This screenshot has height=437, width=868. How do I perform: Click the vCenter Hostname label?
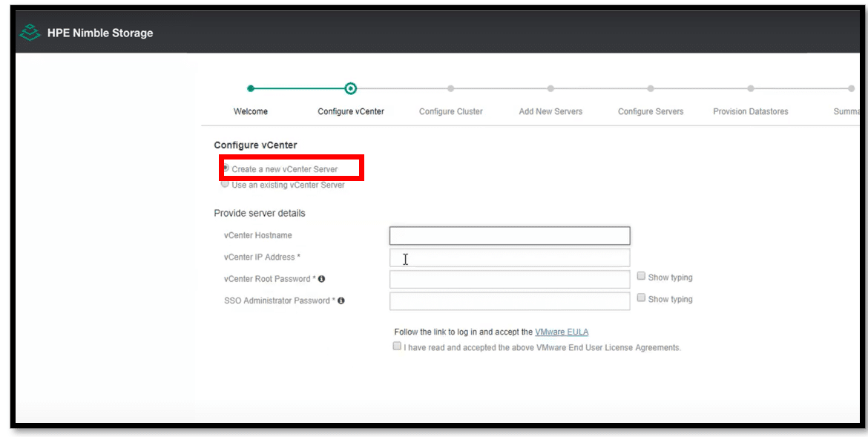pyautogui.click(x=258, y=235)
